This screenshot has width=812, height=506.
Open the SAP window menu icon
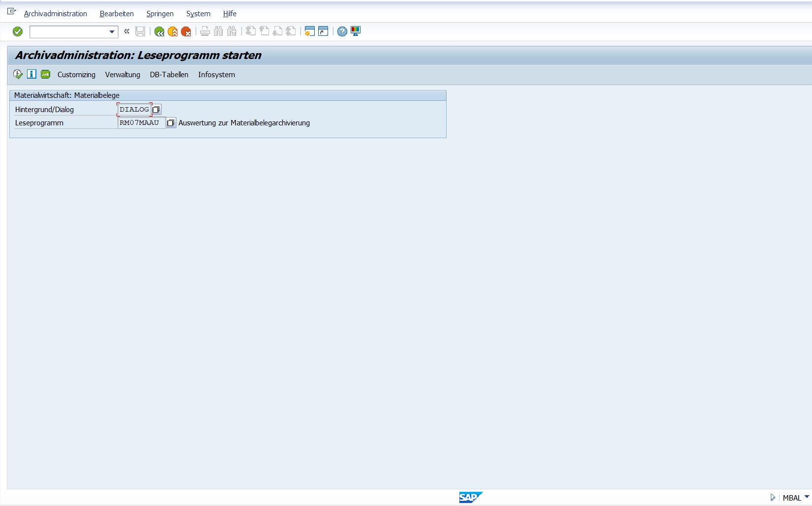coord(12,11)
